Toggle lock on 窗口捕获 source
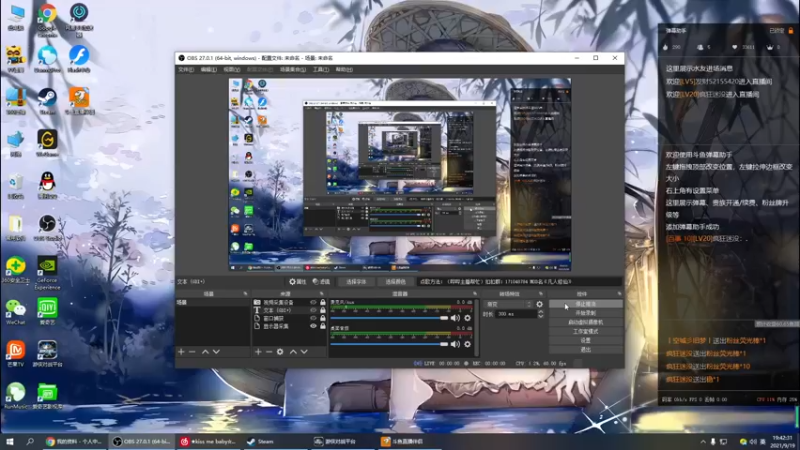800x450 pixels. (x=322, y=318)
